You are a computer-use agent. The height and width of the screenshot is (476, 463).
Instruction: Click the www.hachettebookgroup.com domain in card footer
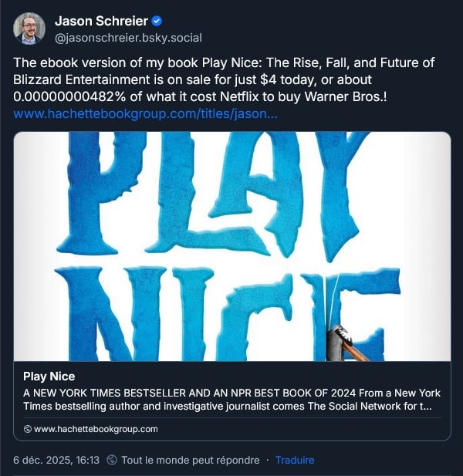(96, 429)
